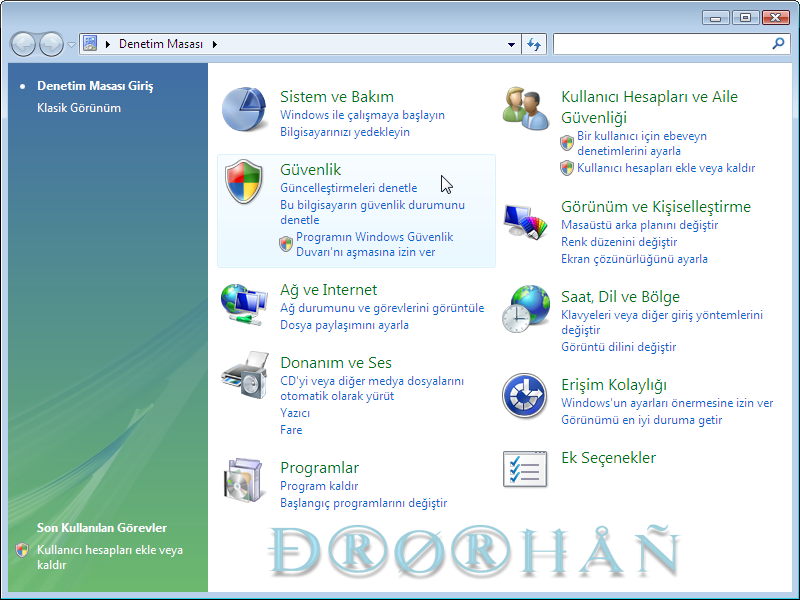Click sidebar Kullanıcı hesapları ekle veya kaldır
The width and height of the screenshot is (800, 600).
point(110,557)
